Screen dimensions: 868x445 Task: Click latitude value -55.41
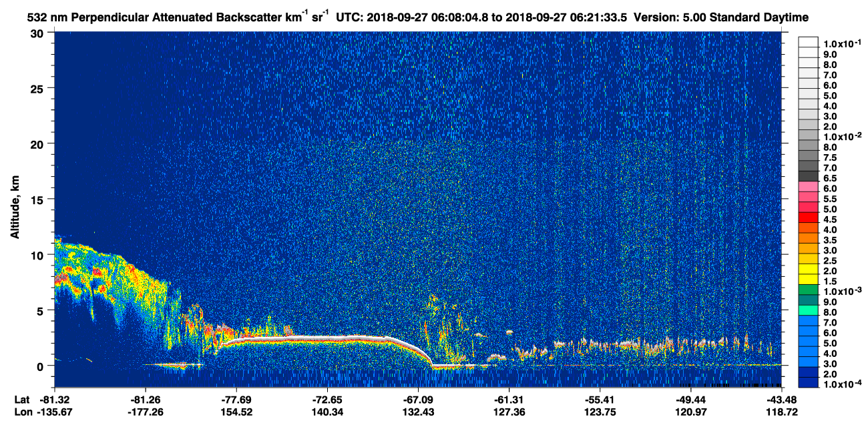click(600, 400)
